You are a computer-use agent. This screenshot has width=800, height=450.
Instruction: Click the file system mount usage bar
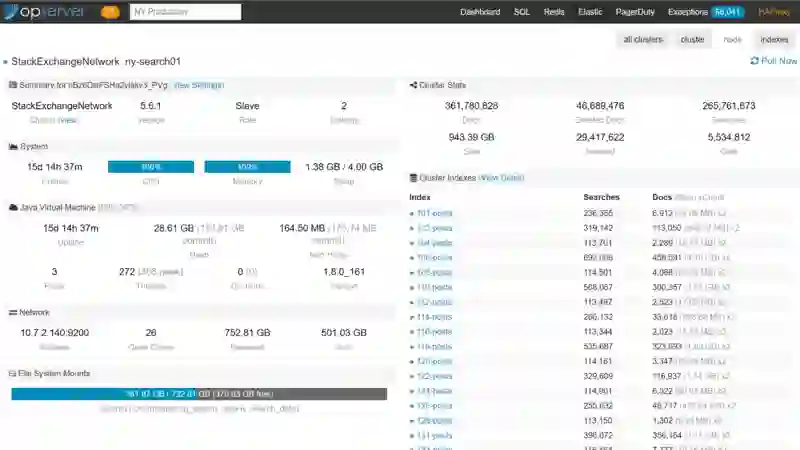[x=199, y=394]
